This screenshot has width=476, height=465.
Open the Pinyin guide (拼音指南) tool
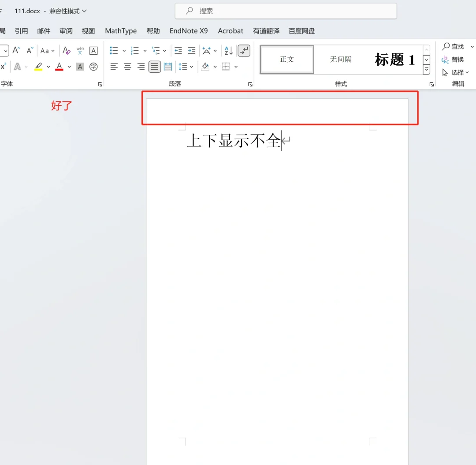[80, 50]
